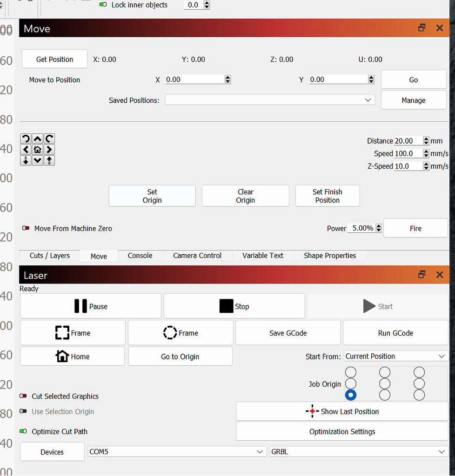The height and width of the screenshot is (476, 455).
Task: Click the jog up arrow icon
Action: [x=37, y=138]
